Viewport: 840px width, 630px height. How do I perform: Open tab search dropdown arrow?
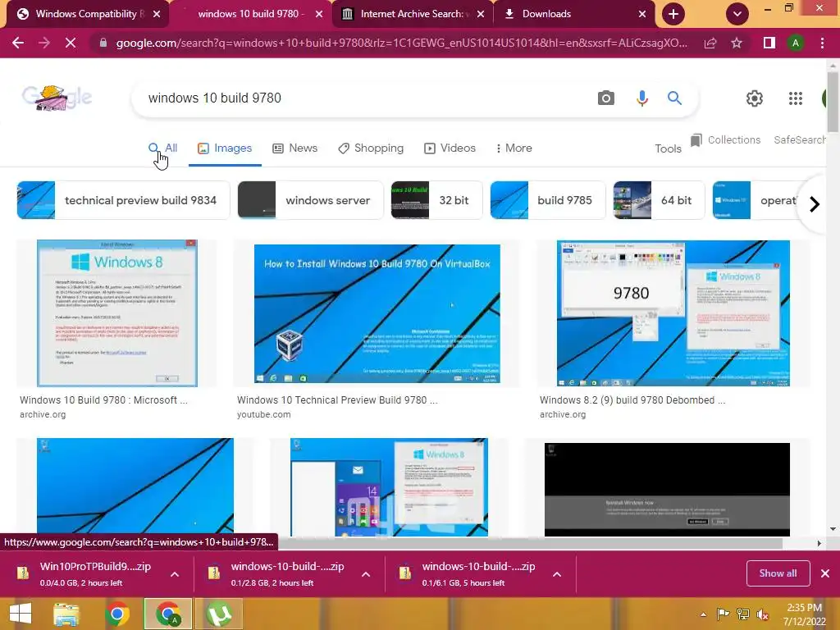[x=737, y=14]
